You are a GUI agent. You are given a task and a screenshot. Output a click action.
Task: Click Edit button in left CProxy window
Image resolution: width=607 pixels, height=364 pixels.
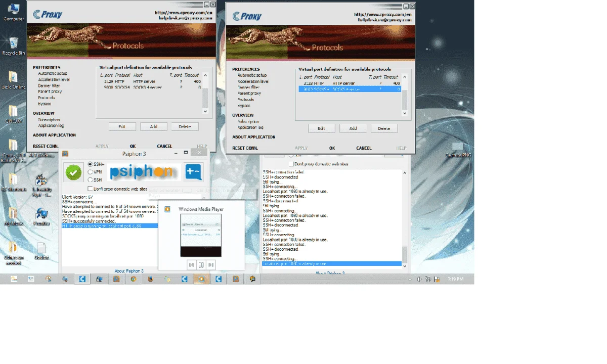click(x=122, y=126)
